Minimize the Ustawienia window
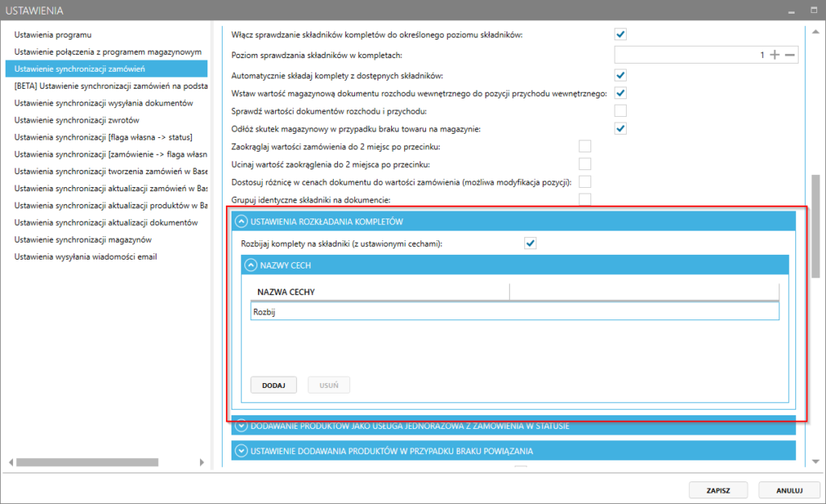 [x=791, y=11]
